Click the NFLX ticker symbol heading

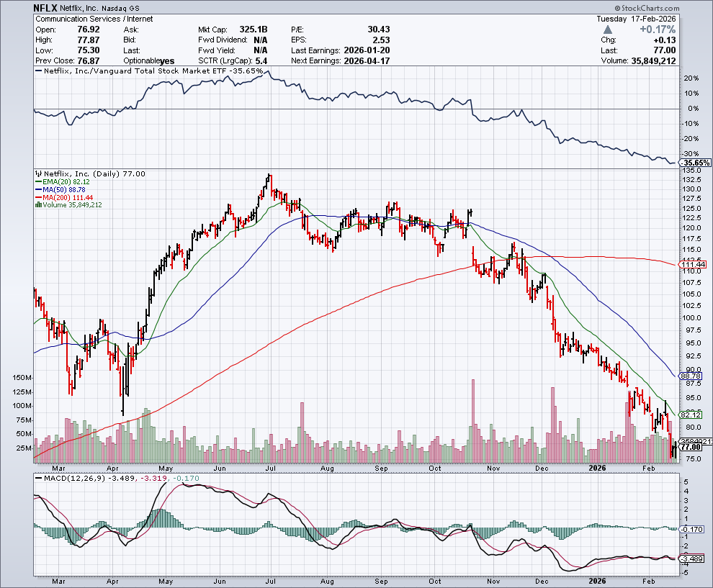tap(48, 7)
